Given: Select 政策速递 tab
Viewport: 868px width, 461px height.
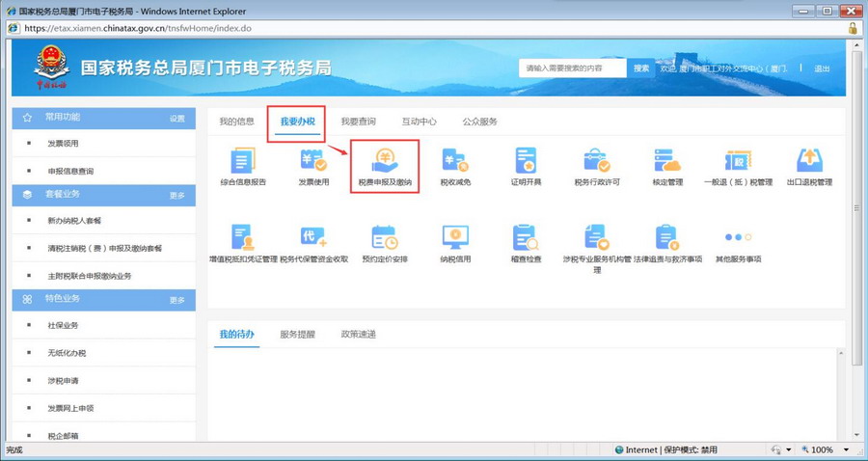Looking at the screenshot, I should click(358, 335).
